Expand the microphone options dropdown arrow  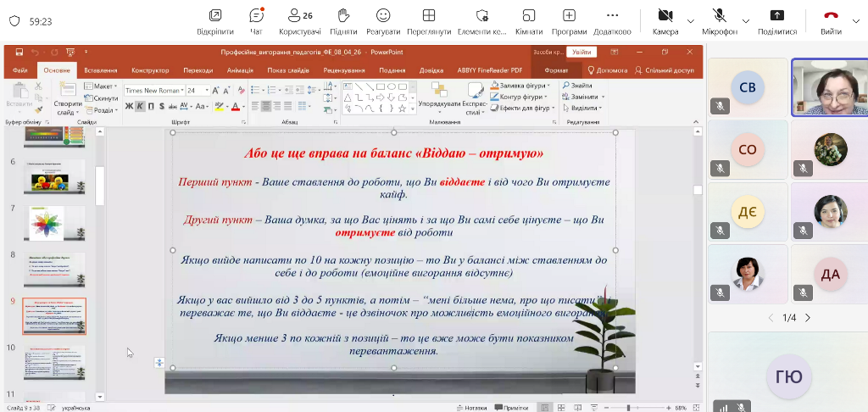click(746, 20)
